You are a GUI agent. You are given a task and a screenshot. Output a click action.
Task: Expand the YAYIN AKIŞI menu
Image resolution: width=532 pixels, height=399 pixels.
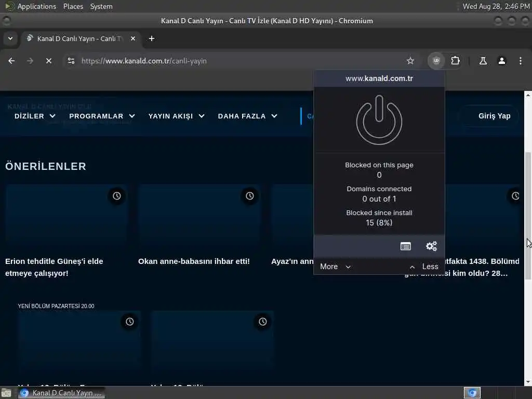pos(177,116)
